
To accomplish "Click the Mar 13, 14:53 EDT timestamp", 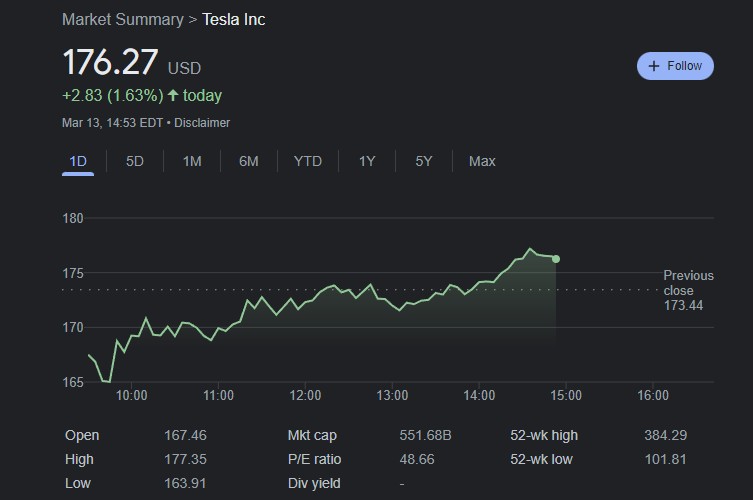I will (x=112, y=123).
